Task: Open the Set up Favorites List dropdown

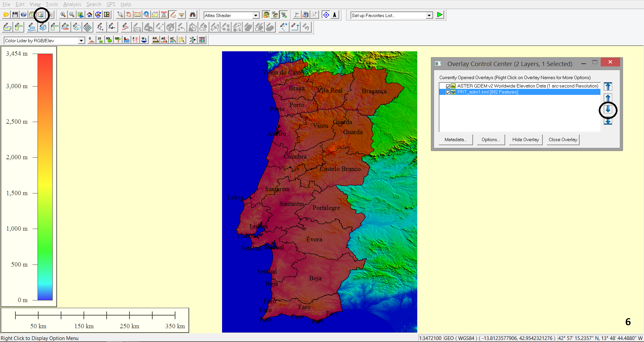Action: pyautogui.click(x=429, y=15)
